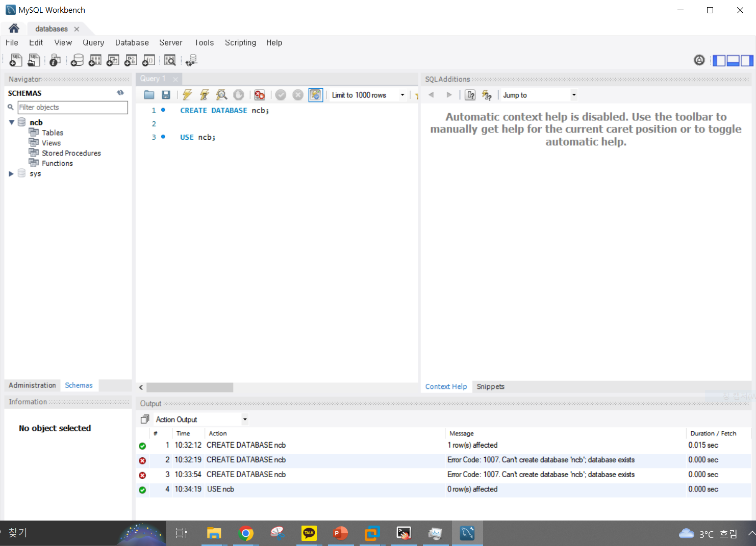Stop the executing query
Image resolution: width=756 pixels, height=546 pixels.
[238, 95]
